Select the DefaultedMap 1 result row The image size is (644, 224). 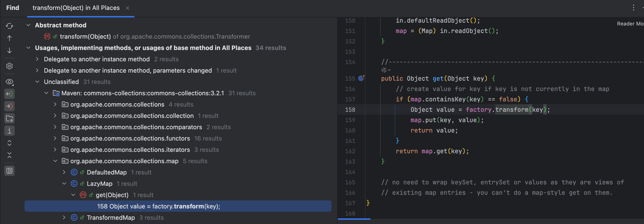(x=178, y=172)
